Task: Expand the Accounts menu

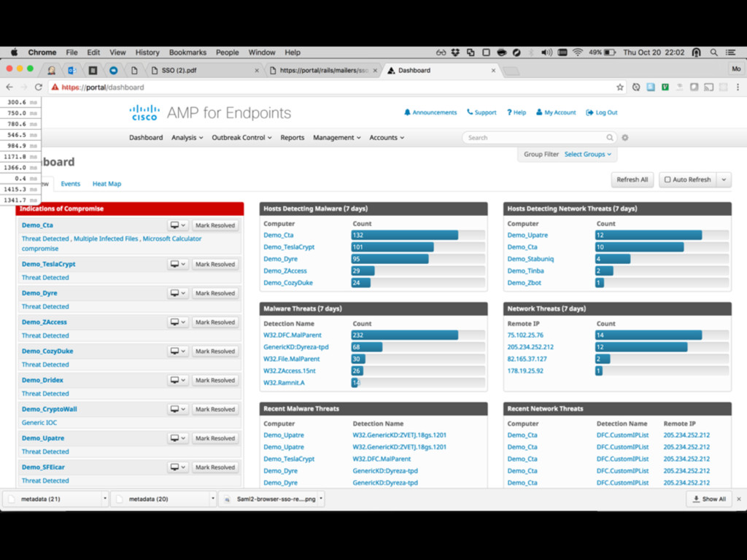Action: (387, 138)
